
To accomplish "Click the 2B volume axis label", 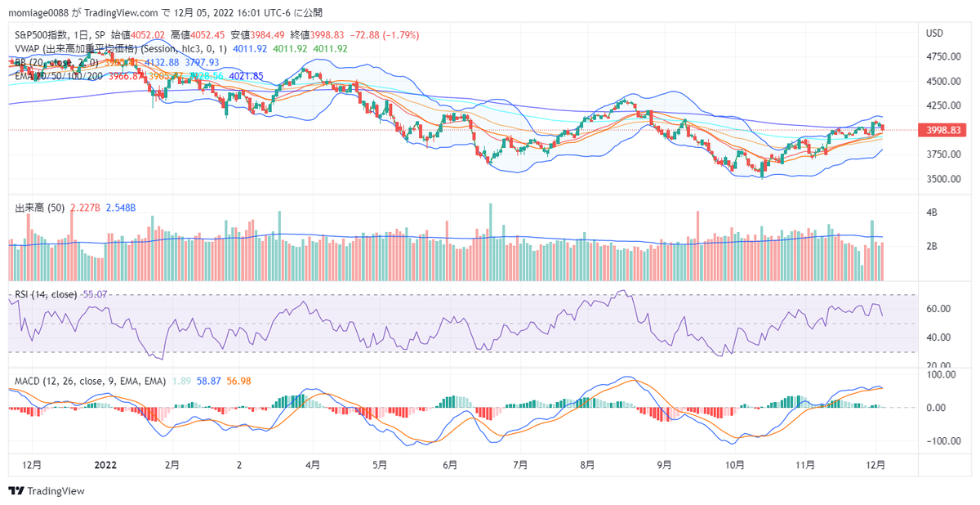I will tap(931, 246).
